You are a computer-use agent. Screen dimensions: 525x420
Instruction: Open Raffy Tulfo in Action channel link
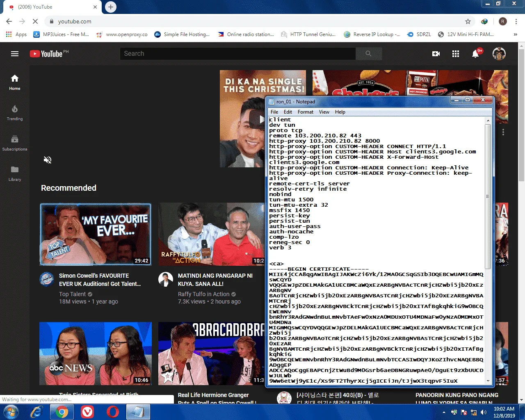(x=204, y=294)
